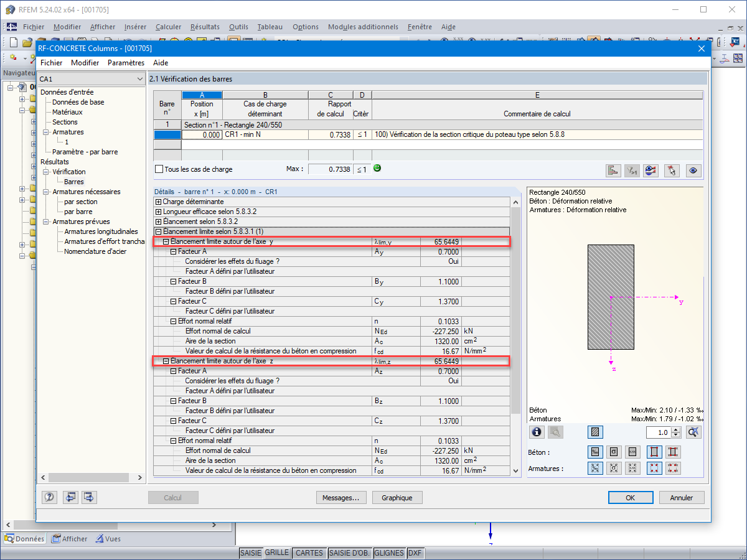Select Données de base tree item
747x560 pixels.
[78, 102]
